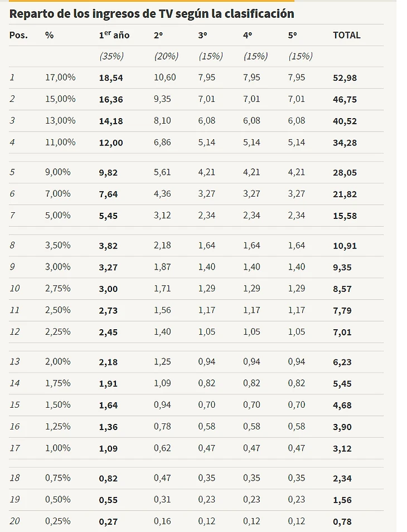Select total value 52,98 for position 1

345,78
